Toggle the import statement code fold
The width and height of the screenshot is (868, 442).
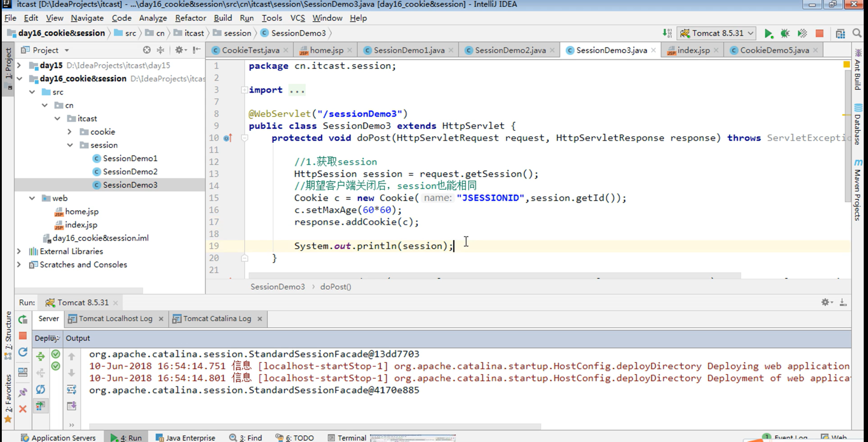point(244,90)
